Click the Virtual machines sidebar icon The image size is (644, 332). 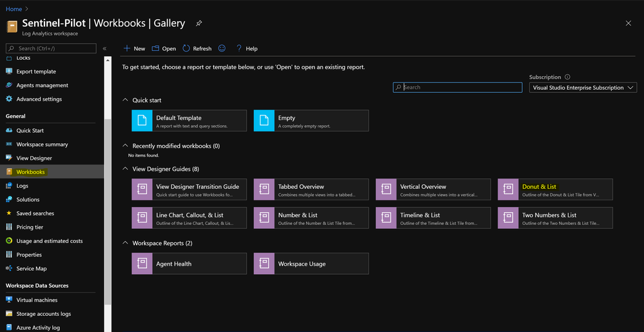pos(9,300)
